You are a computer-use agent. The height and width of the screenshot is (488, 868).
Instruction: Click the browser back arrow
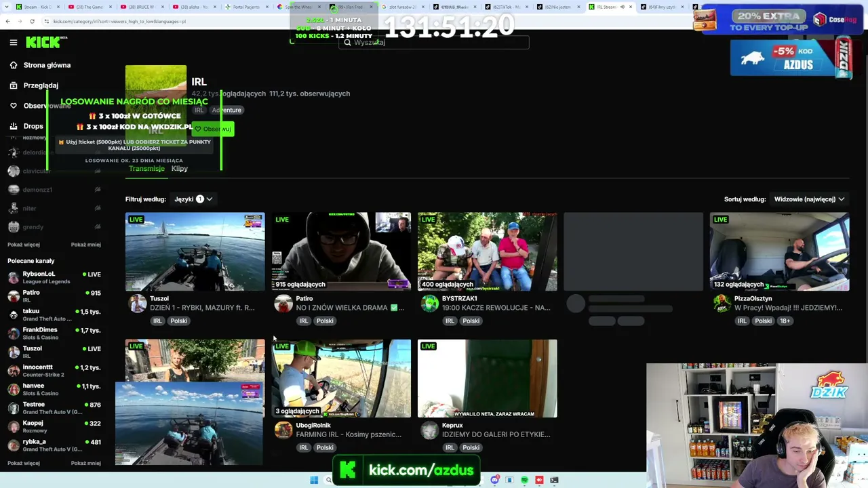(7, 21)
